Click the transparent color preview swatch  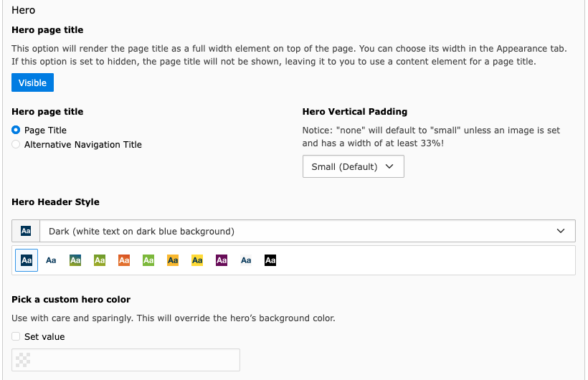tap(23, 360)
